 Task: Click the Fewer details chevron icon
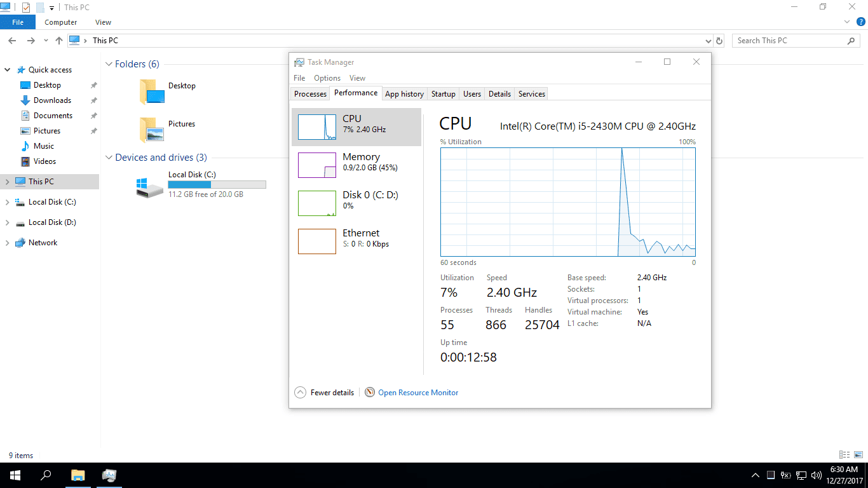[x=301, y=393]
